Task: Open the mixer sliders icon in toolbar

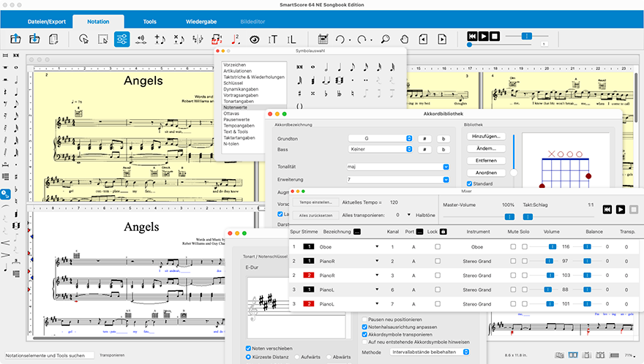Action: [x=122, y=39]
